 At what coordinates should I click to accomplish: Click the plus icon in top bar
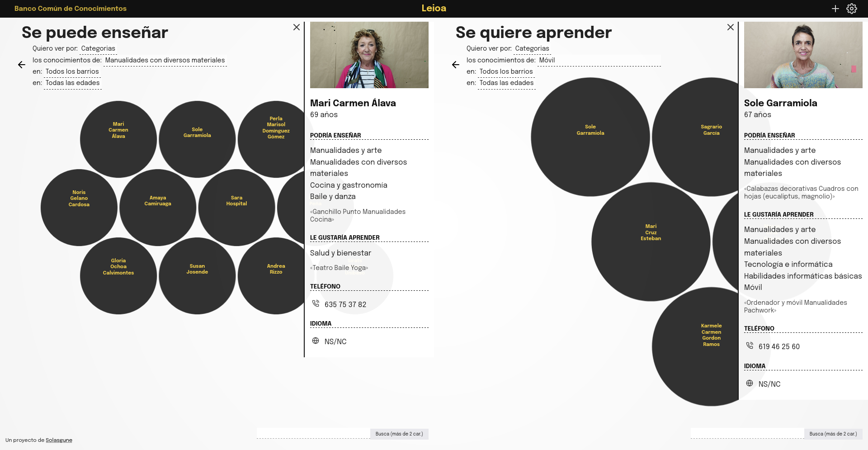[x=835, y=9]
